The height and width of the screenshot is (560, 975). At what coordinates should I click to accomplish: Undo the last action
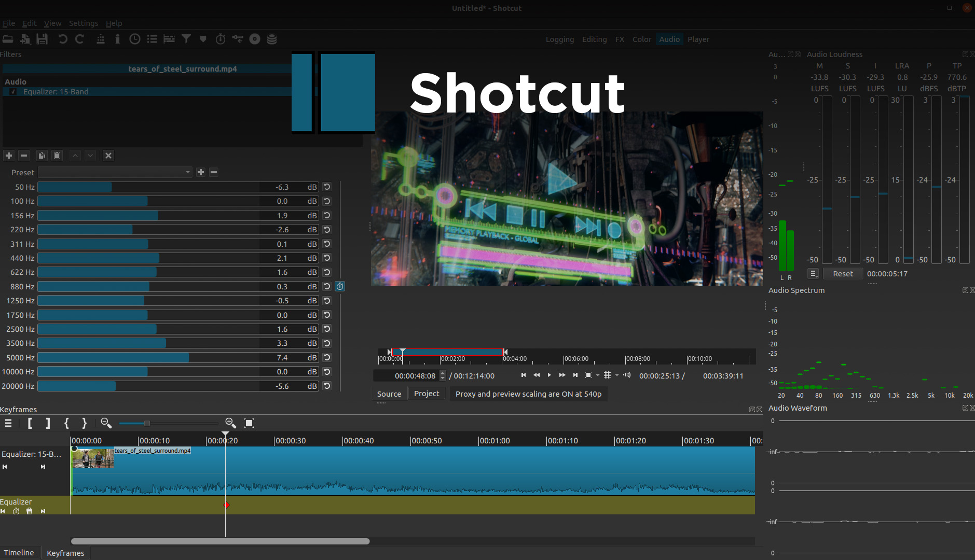coord(63,39)
